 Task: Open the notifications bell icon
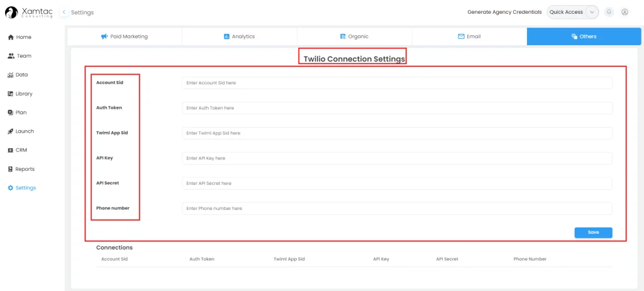[x=609, y=12]
